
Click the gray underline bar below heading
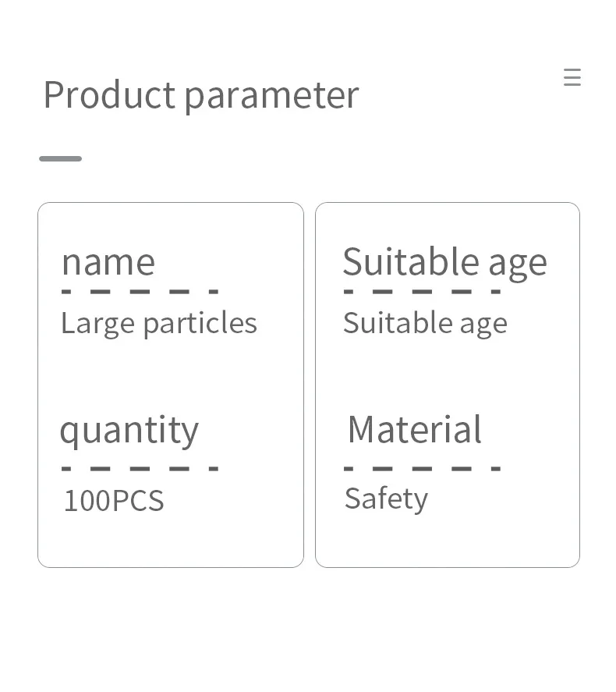[x=61, y=158]
